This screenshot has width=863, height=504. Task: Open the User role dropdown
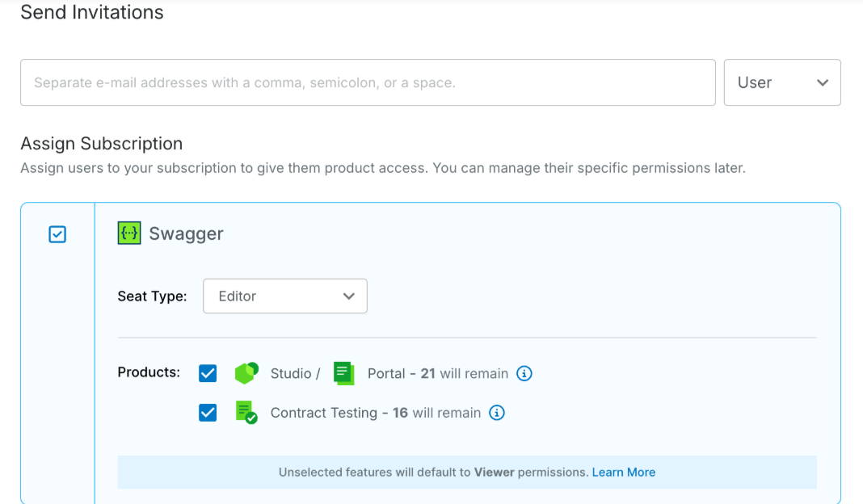782,82
